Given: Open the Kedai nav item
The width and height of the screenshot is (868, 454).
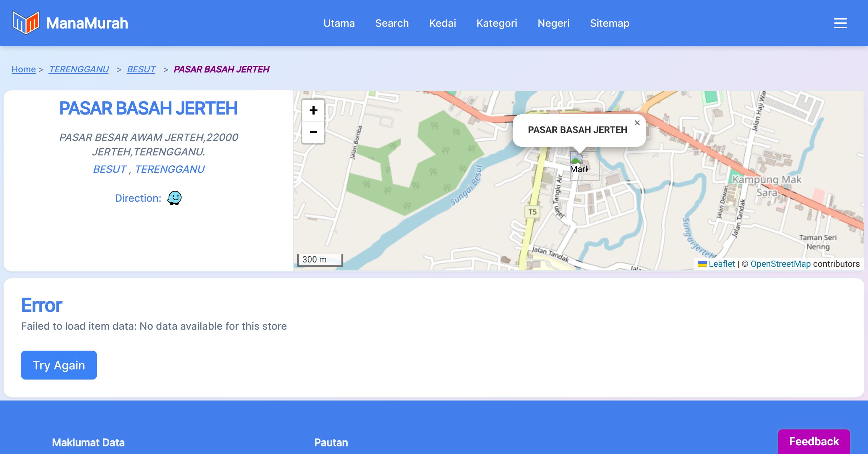Looking at the screenshot, I should tap(442, 23).
